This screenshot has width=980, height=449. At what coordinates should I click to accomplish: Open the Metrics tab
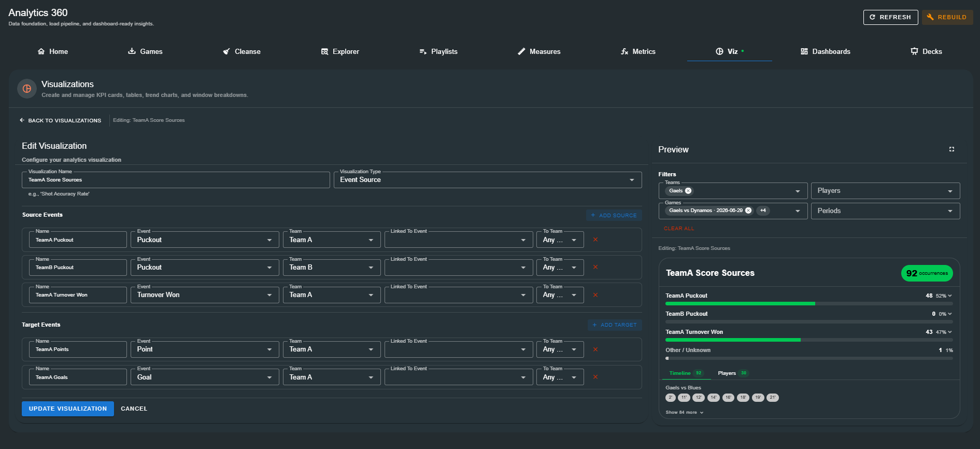pos(638,51)
